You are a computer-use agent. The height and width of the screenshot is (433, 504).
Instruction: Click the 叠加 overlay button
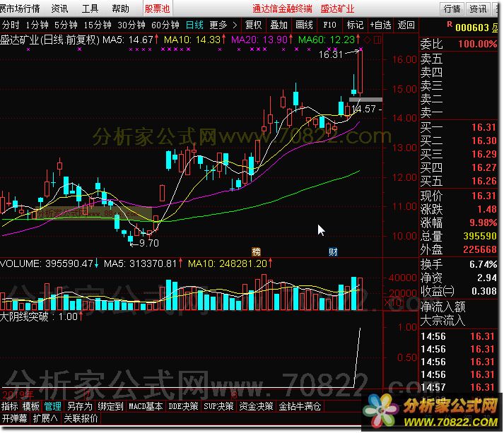(279, 25)
